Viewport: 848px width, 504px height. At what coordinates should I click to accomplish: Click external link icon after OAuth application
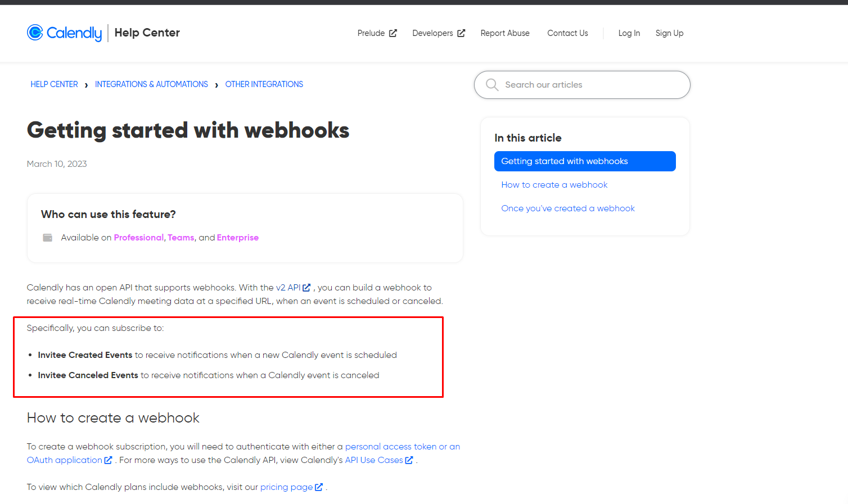click(108, 460)
